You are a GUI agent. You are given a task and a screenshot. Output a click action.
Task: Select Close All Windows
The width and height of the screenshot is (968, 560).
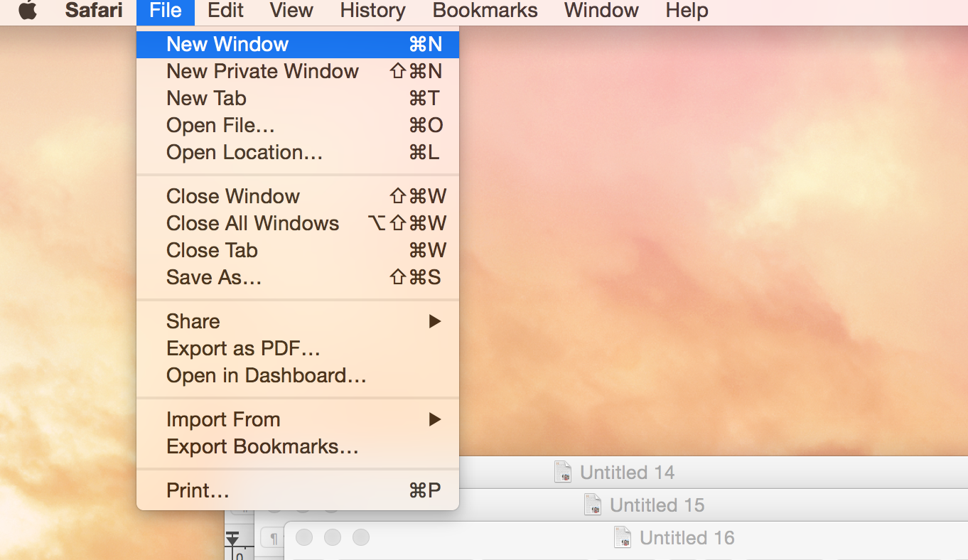pos(298,223)
